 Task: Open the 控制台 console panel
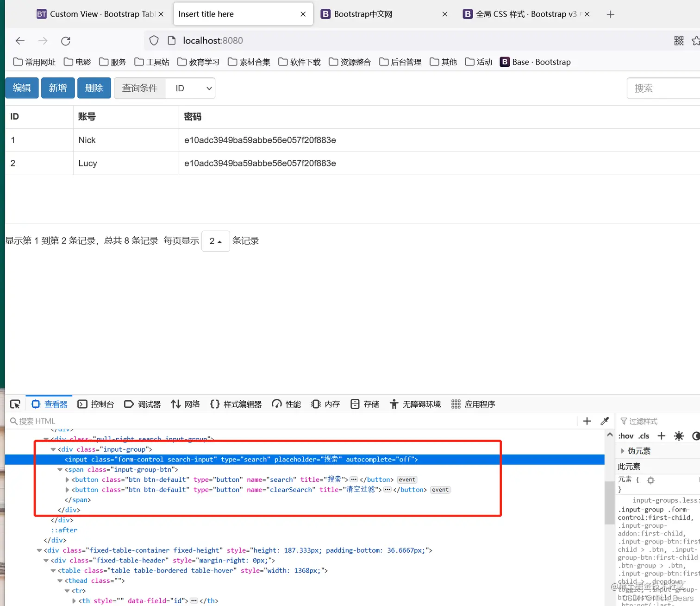coord(96,404)
